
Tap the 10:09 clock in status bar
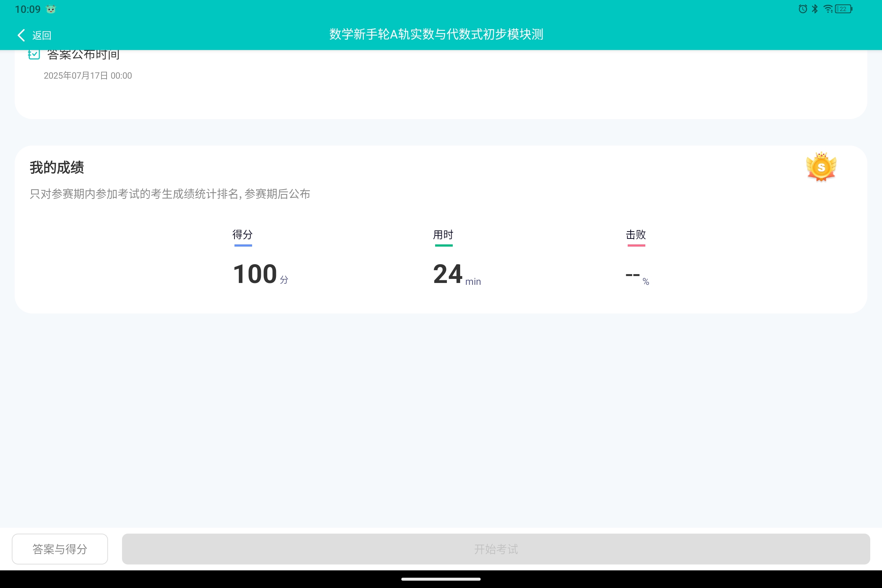tap(28, 10)
